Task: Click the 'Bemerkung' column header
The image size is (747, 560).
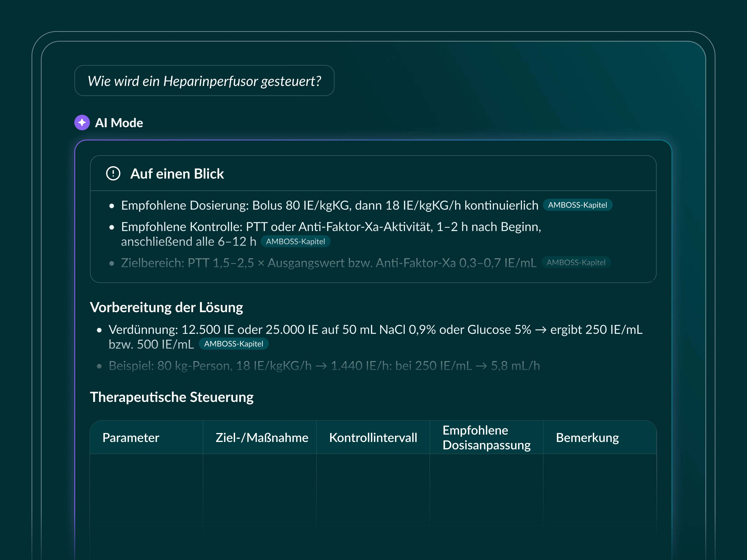Action: tap(600, 437)
